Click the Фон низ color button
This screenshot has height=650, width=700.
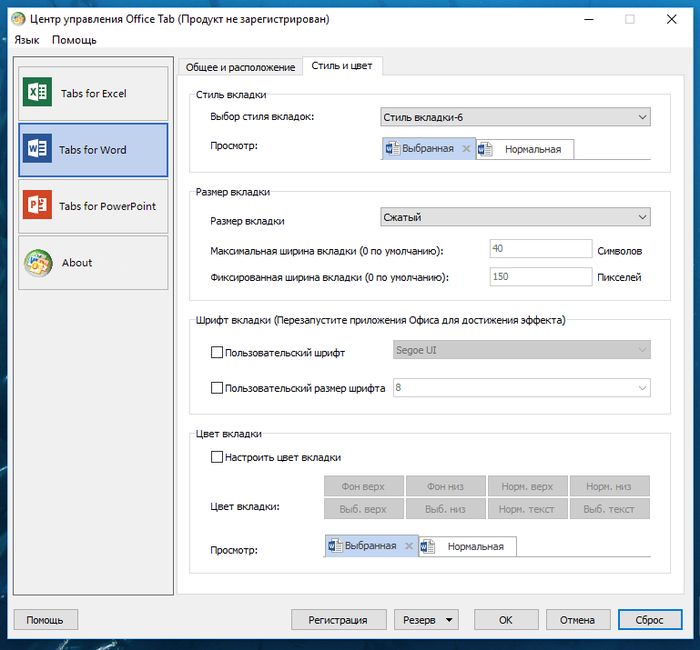pos(446,486)
